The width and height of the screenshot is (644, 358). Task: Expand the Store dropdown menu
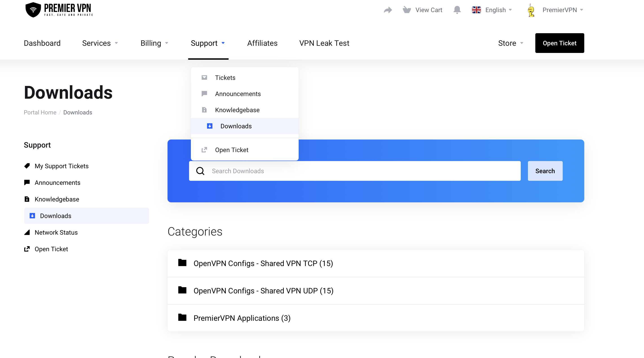pyautogui.click(x=510, y=43)
